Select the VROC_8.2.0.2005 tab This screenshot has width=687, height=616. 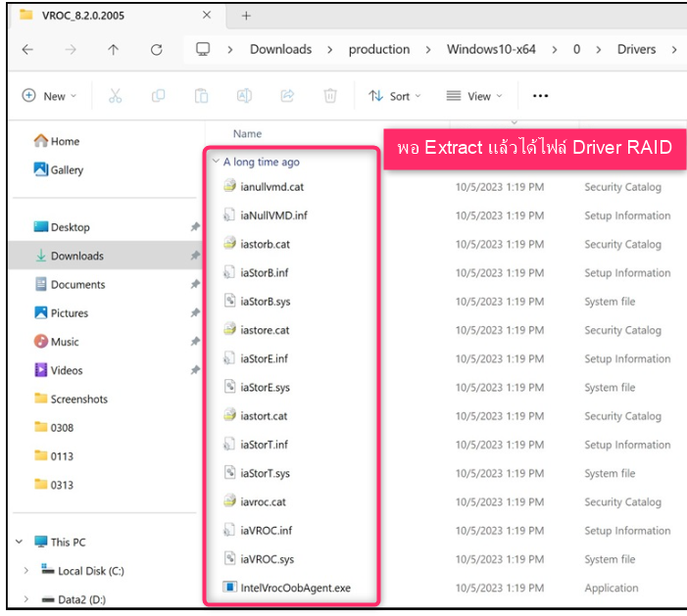116,16
